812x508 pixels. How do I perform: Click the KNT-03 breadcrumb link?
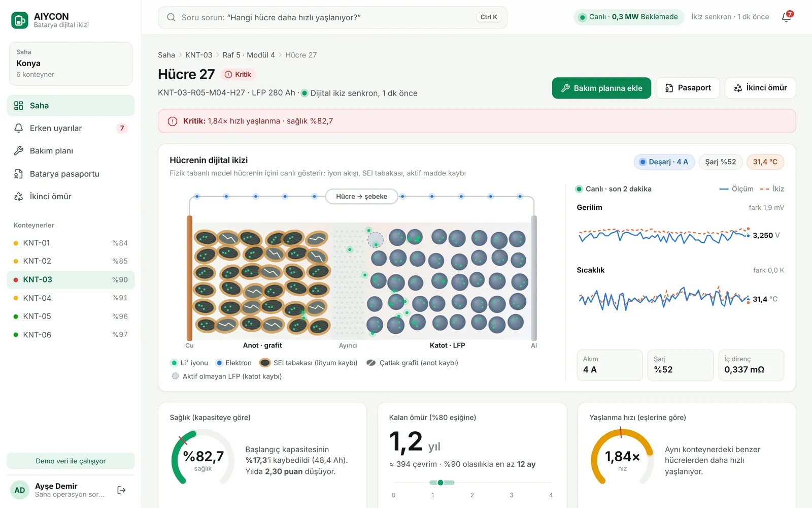199,55
